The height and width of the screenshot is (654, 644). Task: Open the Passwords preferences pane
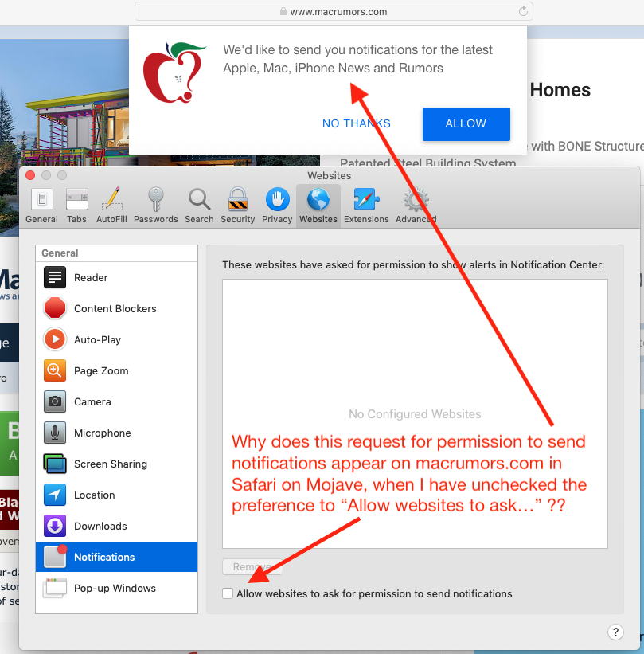point(155,206)
